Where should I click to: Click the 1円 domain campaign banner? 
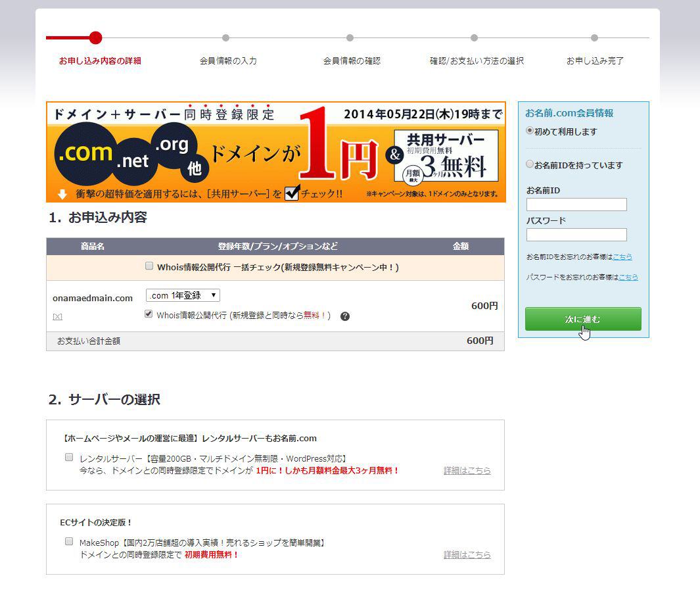276,152
